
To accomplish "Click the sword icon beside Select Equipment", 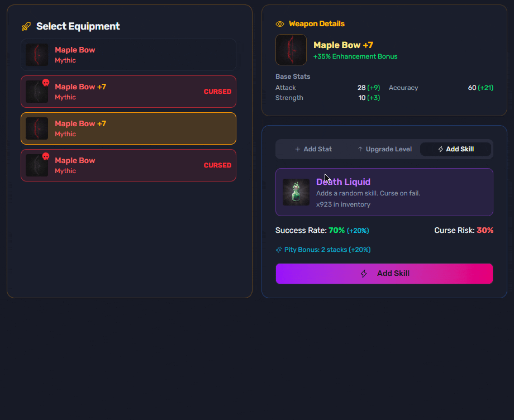I will (x=26, y=26).
